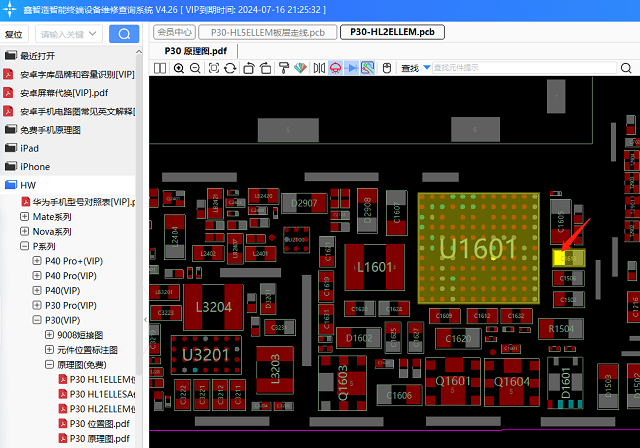Toggle the red signal highlight button

[x=336, y=68]
